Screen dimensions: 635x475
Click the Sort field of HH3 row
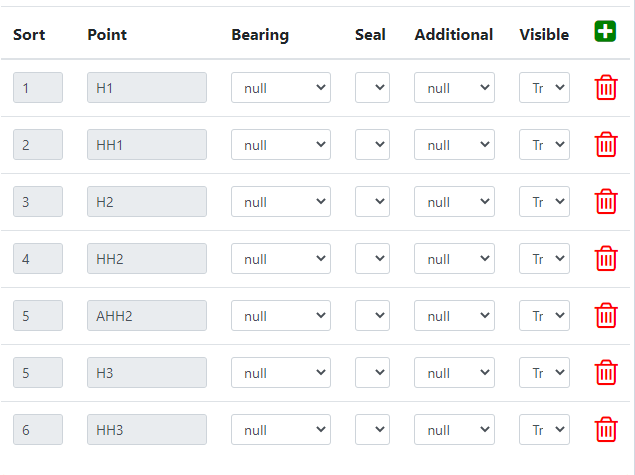(38, 430)
